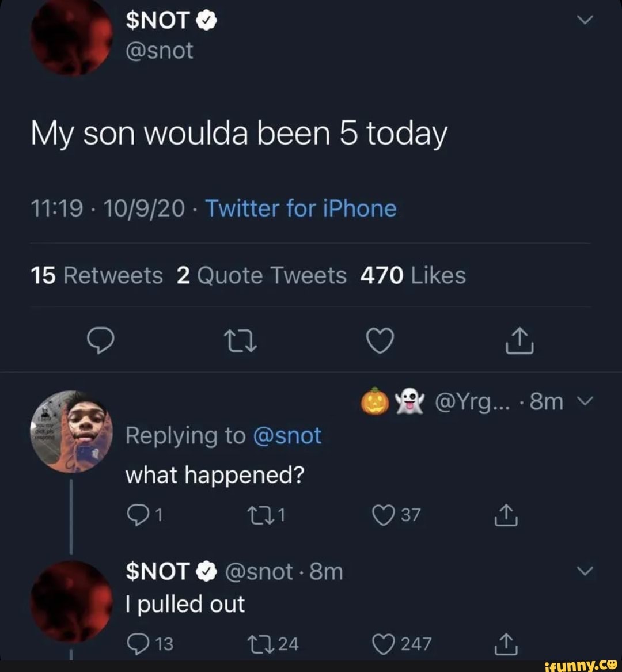Image resolution: width=622 pixels, height=672 pixels.
Task: Click $NOT's profile picture
Action: click(69, 35)
